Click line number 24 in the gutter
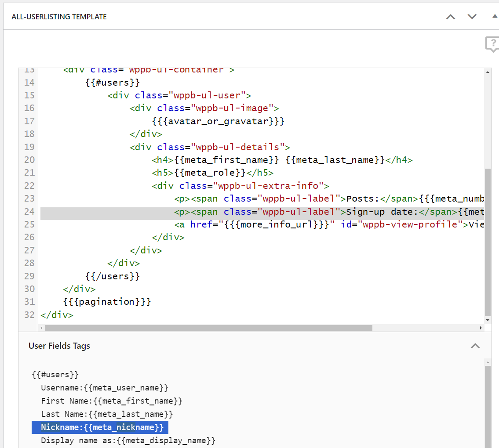The image size is (499, 448). 29,212
